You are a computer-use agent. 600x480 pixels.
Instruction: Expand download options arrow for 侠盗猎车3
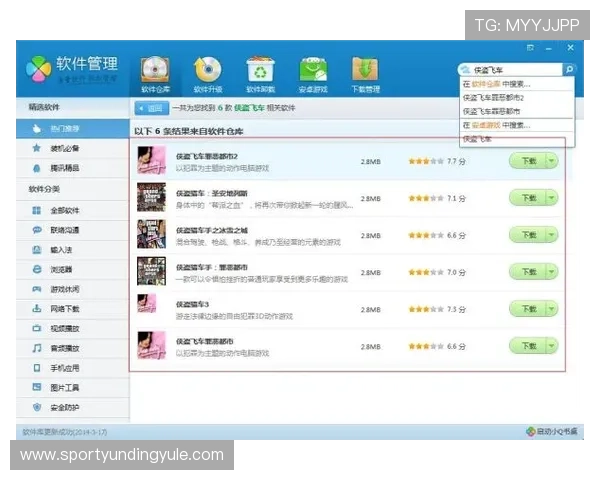(552, 309)
